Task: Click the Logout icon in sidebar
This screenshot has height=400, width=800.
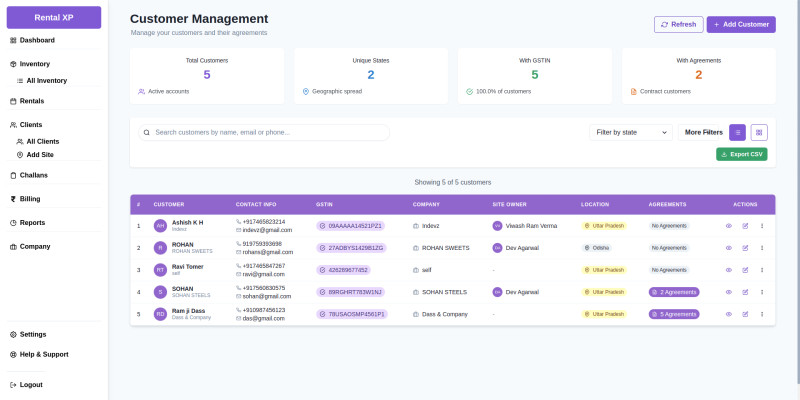Action: [13, 385]
